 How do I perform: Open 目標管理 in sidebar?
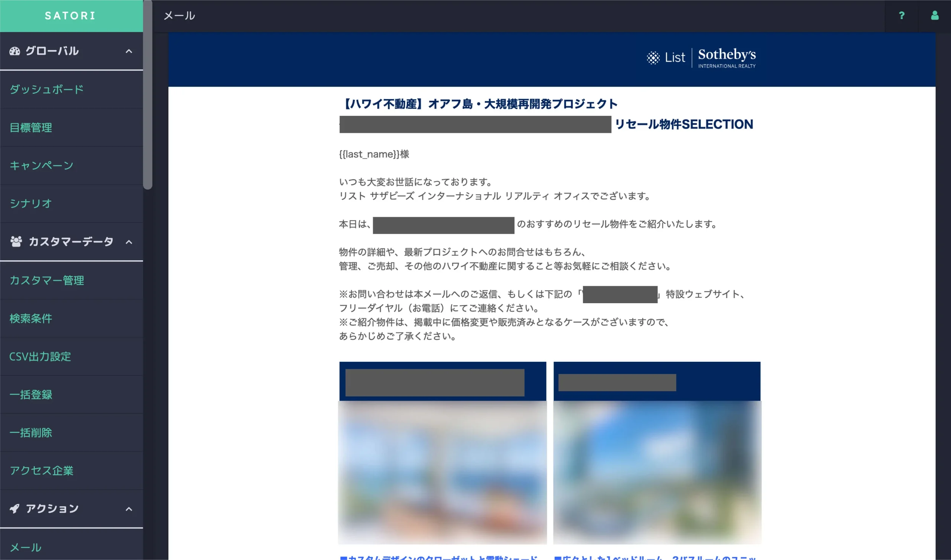pyautogui.click(x=31, y=128)
